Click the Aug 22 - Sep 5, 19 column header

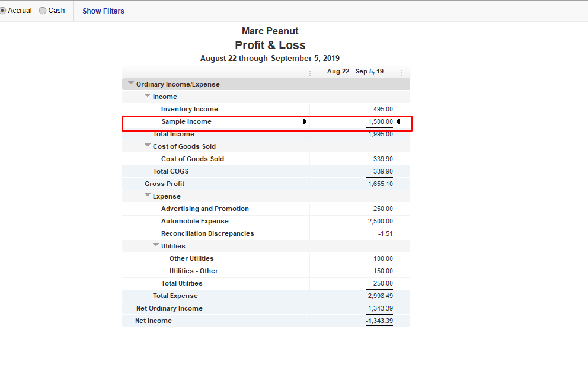click(355, 71)
